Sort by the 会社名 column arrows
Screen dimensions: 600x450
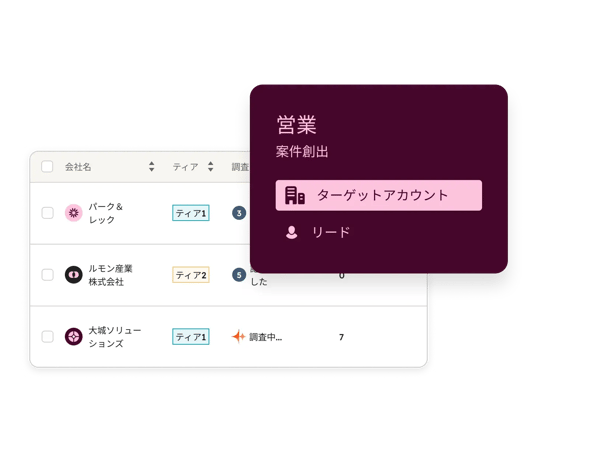pos(152,166)
